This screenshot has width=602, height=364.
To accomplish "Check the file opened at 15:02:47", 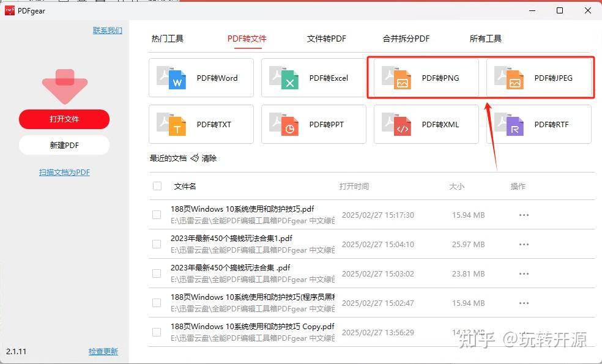I will [x=157, y=303].
